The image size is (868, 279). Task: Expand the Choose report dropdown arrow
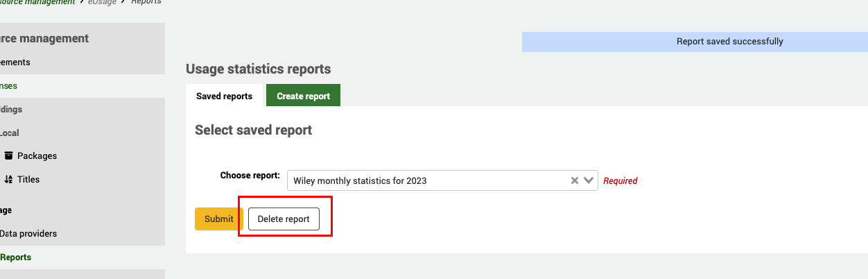[589, 180]
